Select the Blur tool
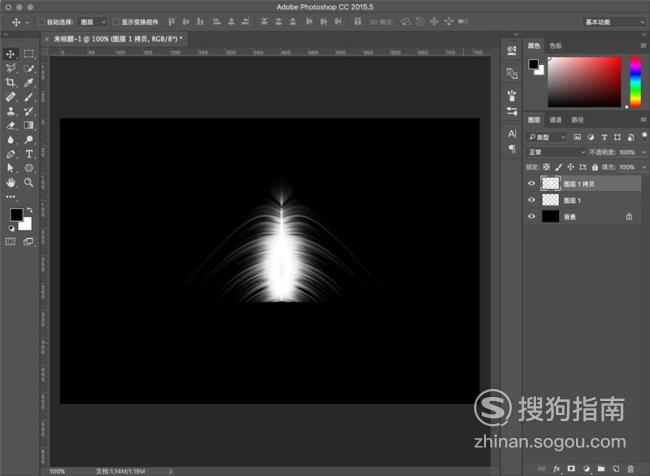 pyautogui.click(x=10, y=139)
